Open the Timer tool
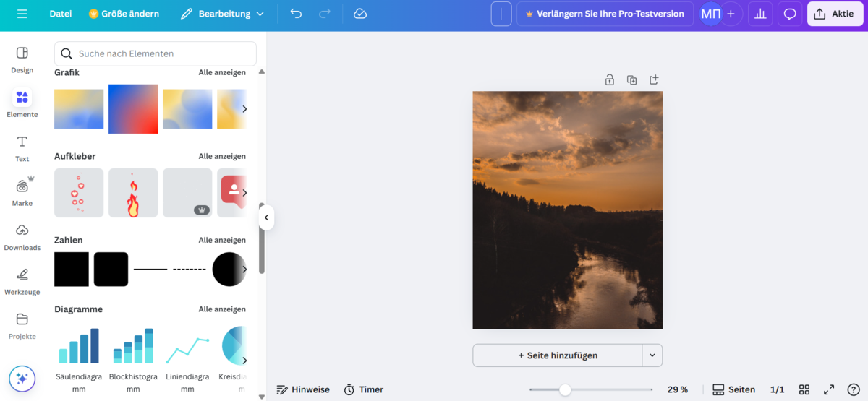 click(363, 389)
